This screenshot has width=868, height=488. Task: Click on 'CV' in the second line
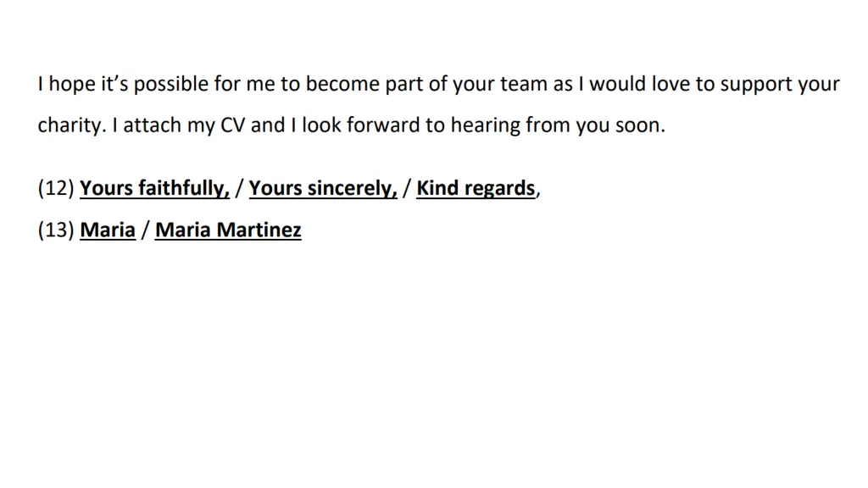[x=232, y=125]
